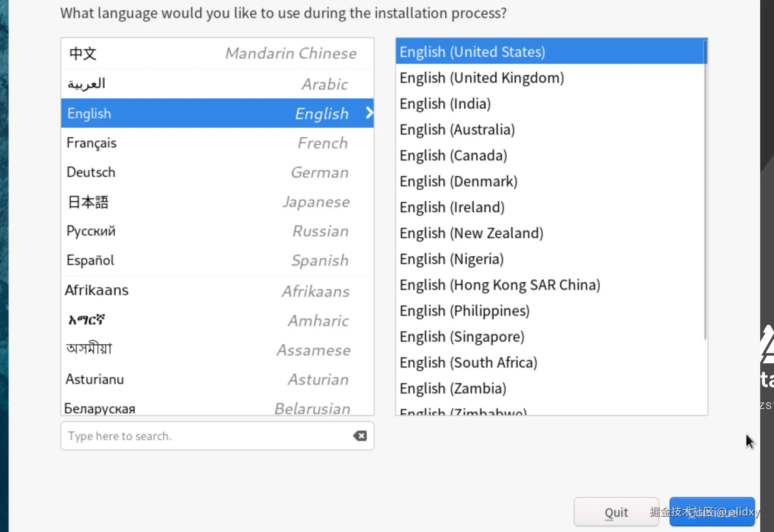Choose Russian language entry

click(x=217, y=231)
